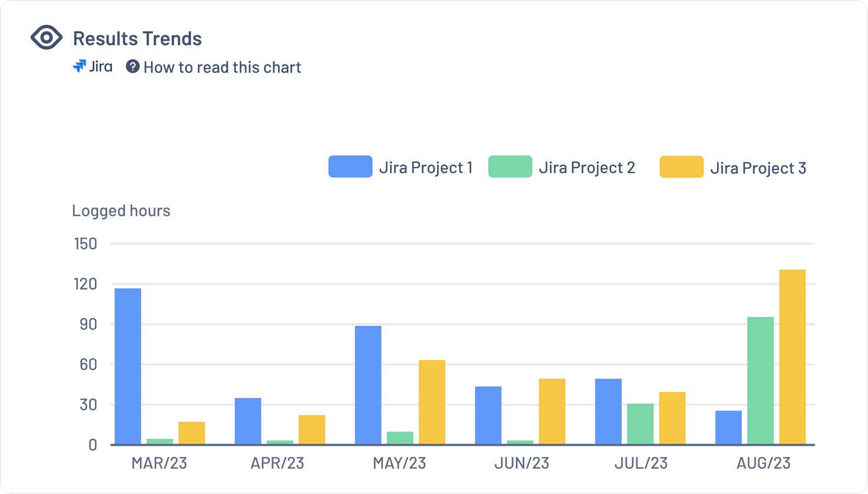Screen dimensions: 868x494
Task: Select the yellow MAY/23 bar
Action: 432,402
